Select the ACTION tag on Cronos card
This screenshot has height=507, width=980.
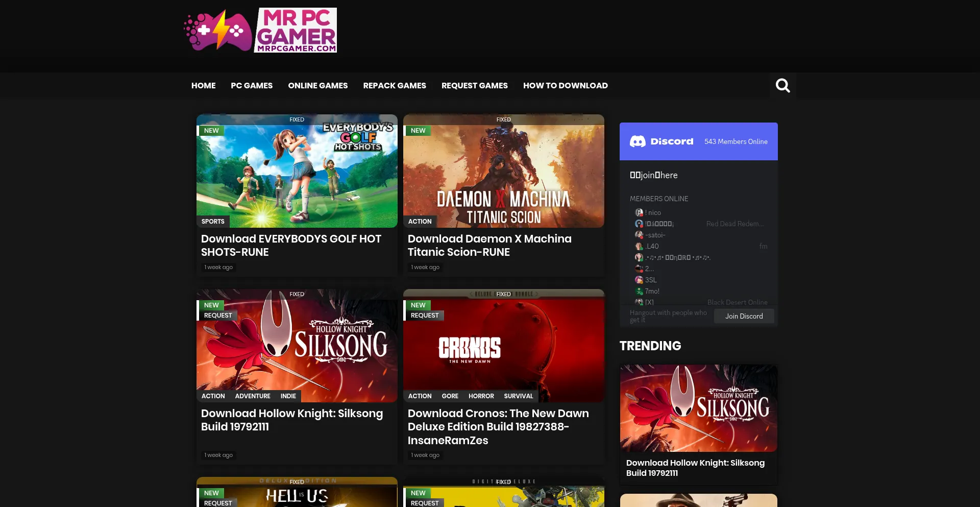[420, 396]
